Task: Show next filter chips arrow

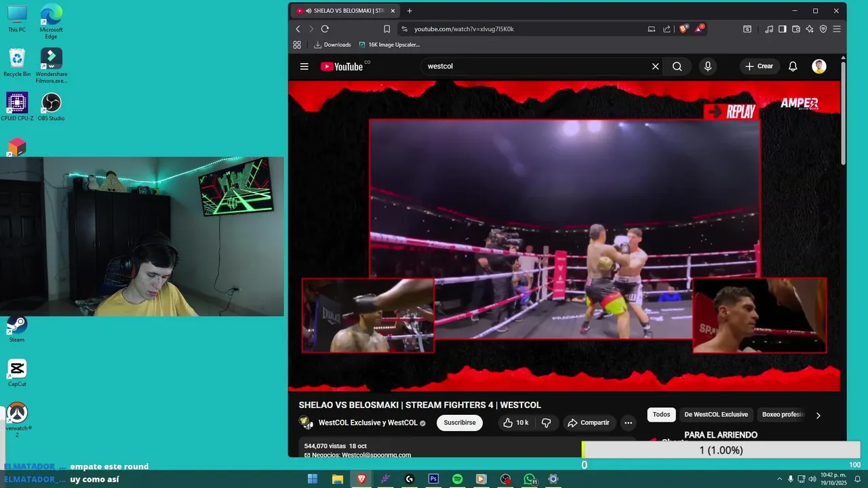Action: (x=818, y=415)
